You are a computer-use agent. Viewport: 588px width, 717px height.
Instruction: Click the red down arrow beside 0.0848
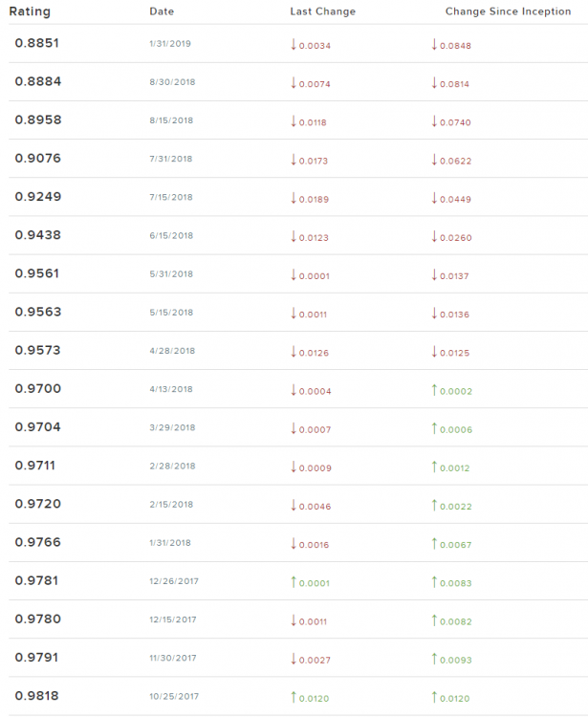coord(434,45)
